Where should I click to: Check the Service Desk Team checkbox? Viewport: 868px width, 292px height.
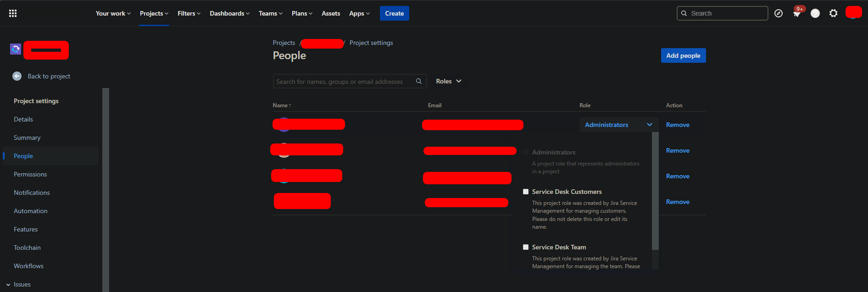526,247
